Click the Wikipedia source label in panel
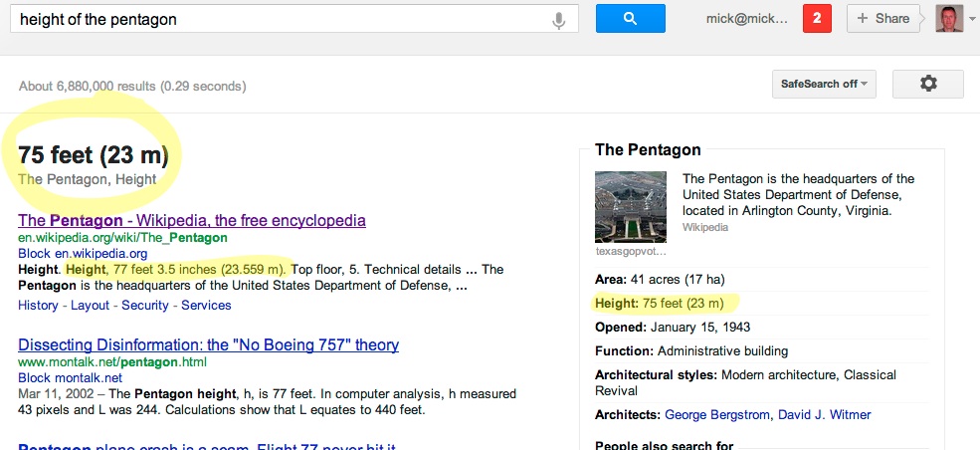This screenshot has height=450, width=980. pyautogui.click(x=705, y=228)
